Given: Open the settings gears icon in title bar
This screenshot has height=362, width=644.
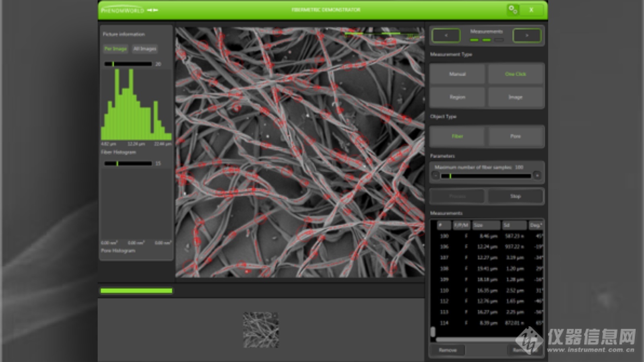Looking at the screenshot, I should (x=512, y=10).
